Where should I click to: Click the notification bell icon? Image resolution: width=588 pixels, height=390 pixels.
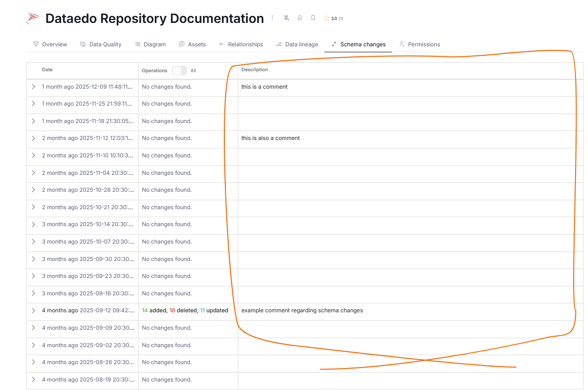pos(299,18)
